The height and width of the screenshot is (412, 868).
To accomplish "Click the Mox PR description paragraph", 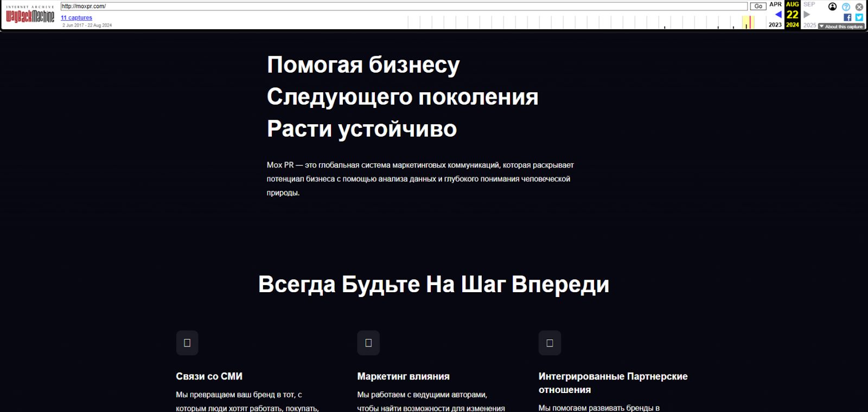I will click(x=420, y=179).
